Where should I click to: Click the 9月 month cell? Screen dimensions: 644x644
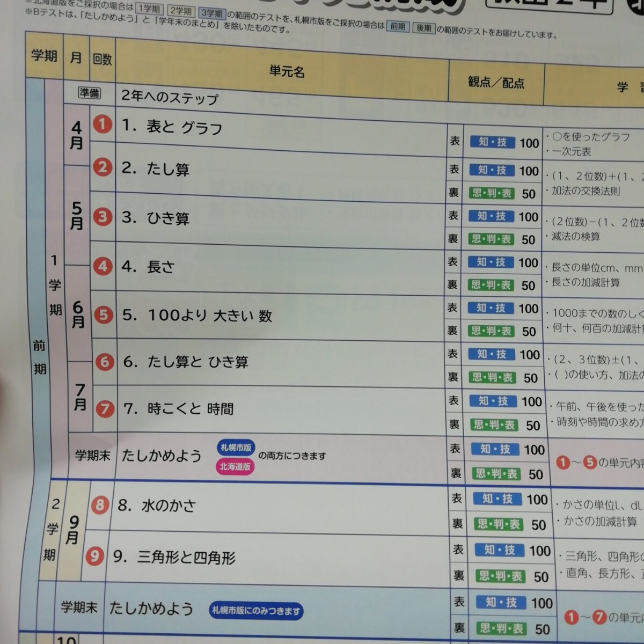click(72, 530)
